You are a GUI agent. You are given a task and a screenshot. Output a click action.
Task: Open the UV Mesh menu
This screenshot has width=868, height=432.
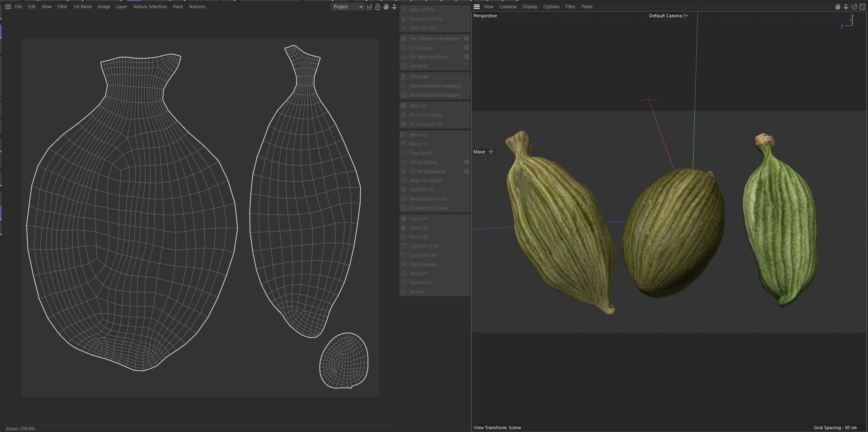tap(83, 7)
